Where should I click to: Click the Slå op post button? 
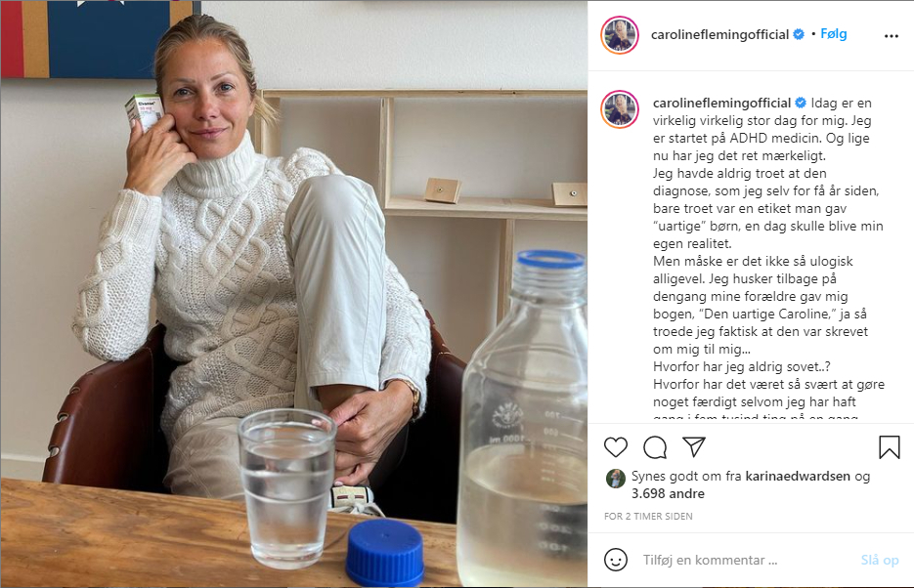coord(880,560)
